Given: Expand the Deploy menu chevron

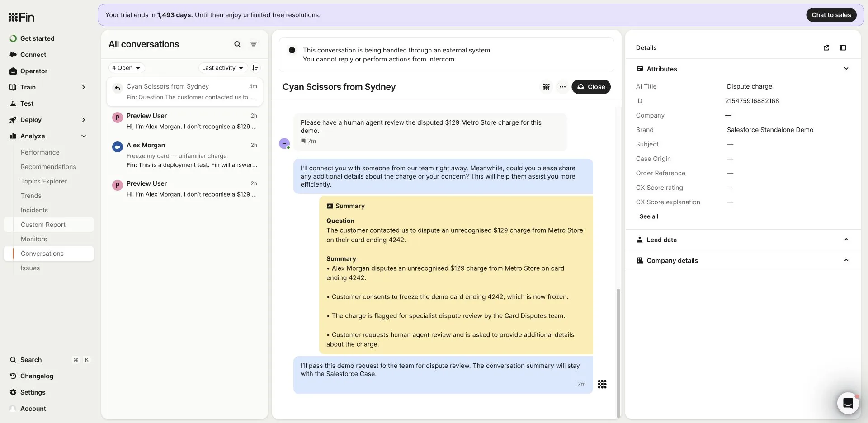Looking at the screenshot, I should (x=84, y=120).
